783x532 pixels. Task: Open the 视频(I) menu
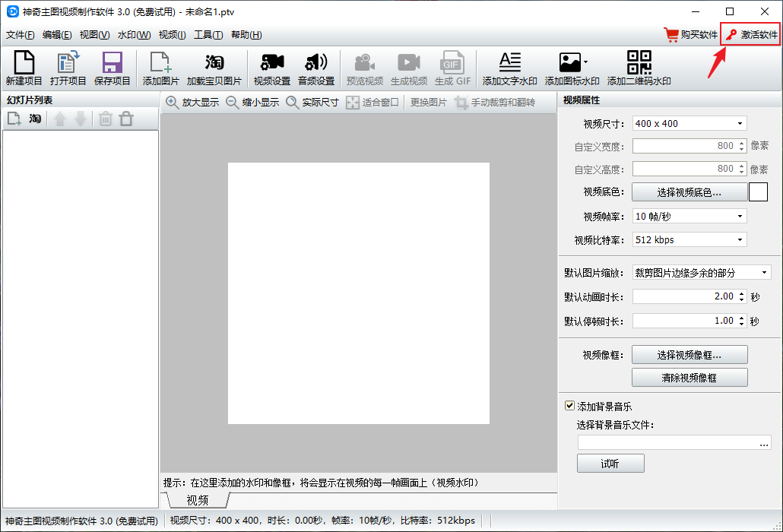click(x=173, y=34)
